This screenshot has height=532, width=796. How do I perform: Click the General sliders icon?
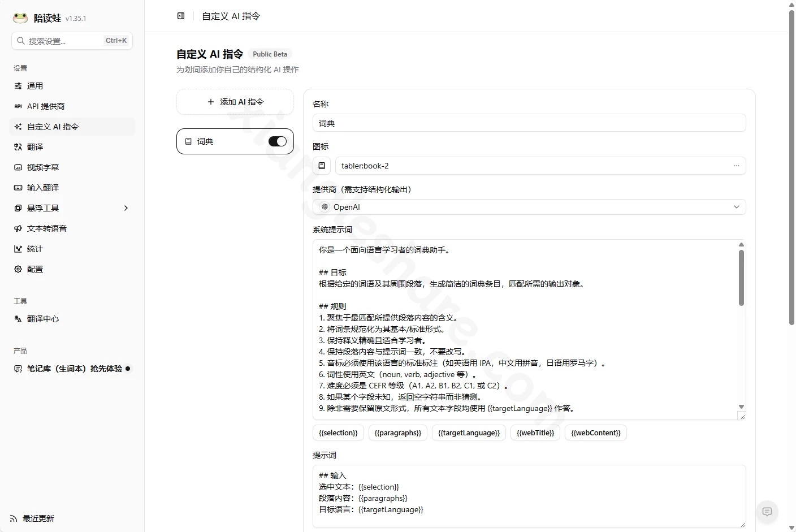click(18, 86)
